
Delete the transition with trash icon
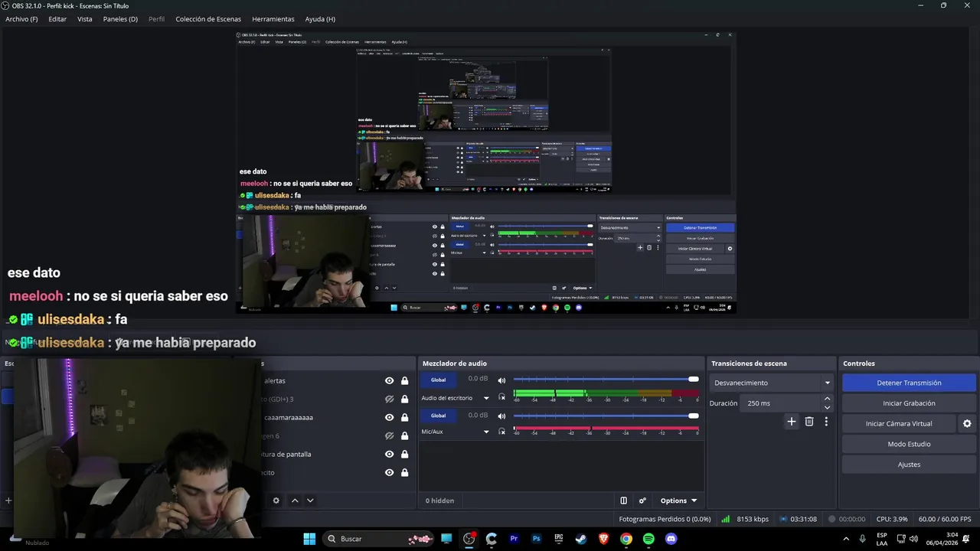click(x=809, y=422)
